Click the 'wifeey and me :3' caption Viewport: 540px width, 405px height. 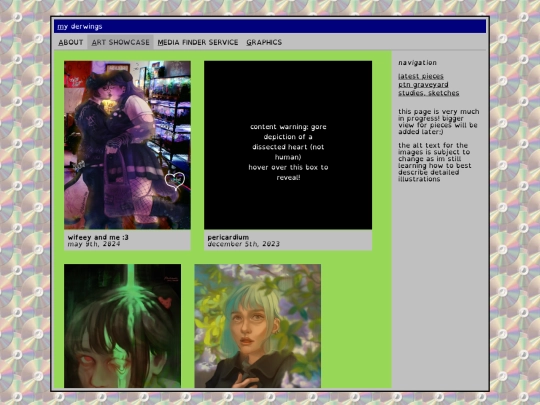98,237
